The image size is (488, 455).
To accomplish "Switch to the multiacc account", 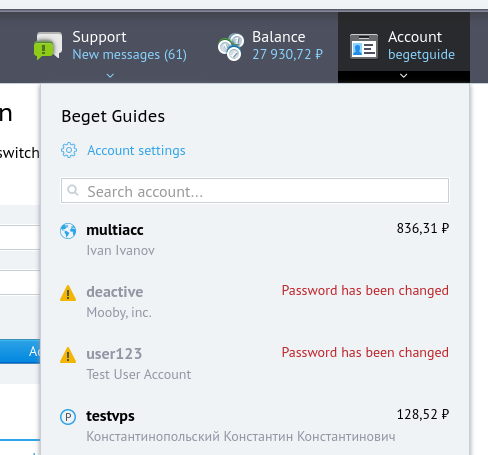I will tap(255, 240).
